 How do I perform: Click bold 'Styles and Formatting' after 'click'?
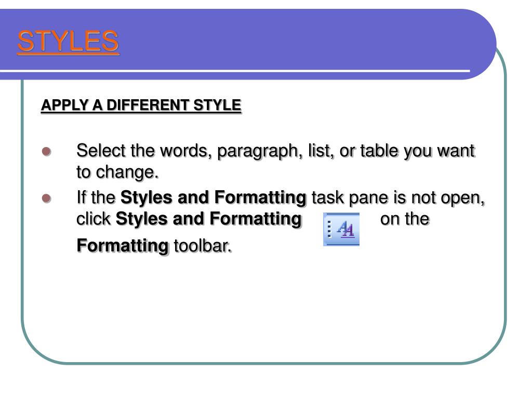209,219
